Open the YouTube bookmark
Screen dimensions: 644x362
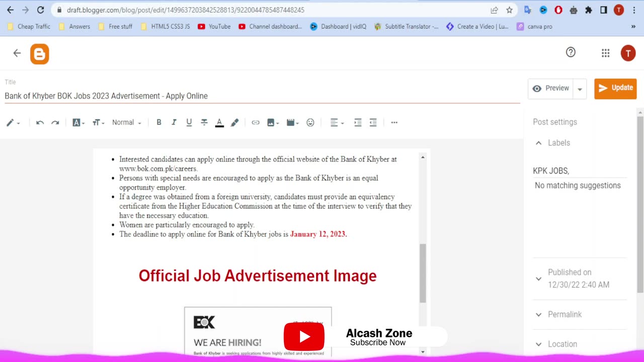pos(214,27)
